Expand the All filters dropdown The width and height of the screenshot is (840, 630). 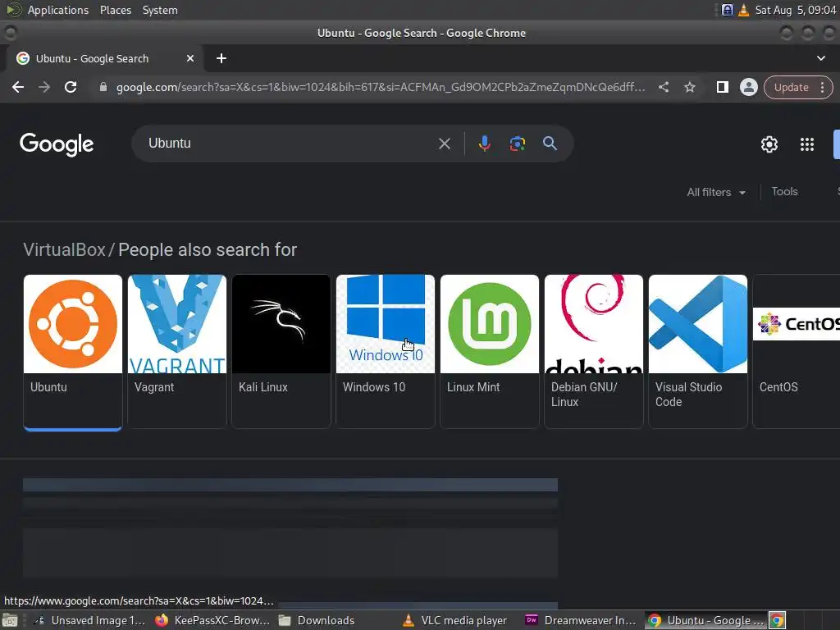pos(716,192)
